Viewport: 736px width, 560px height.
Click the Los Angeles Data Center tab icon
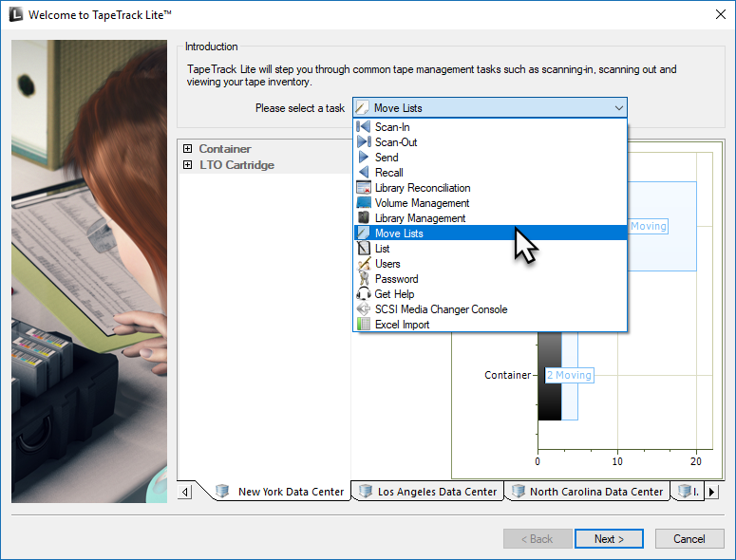coord(366,491)
